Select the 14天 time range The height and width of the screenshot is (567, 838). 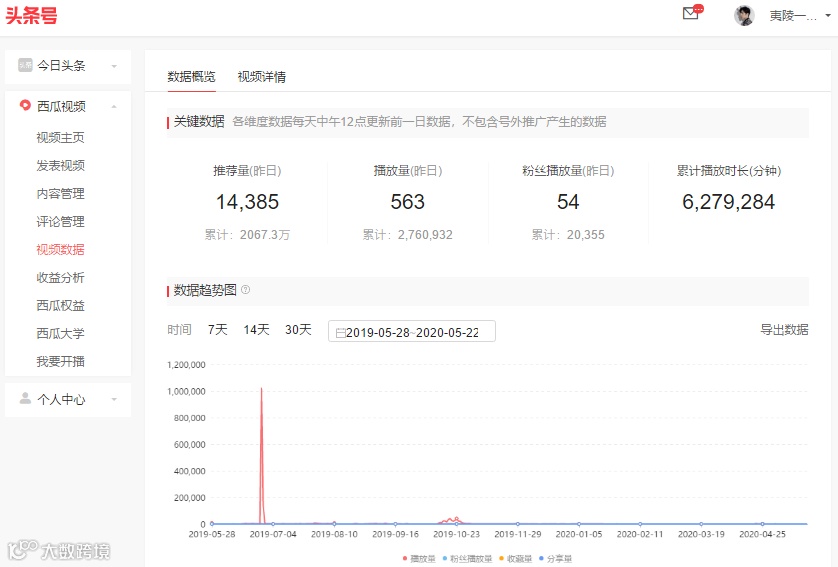point(256,330)
